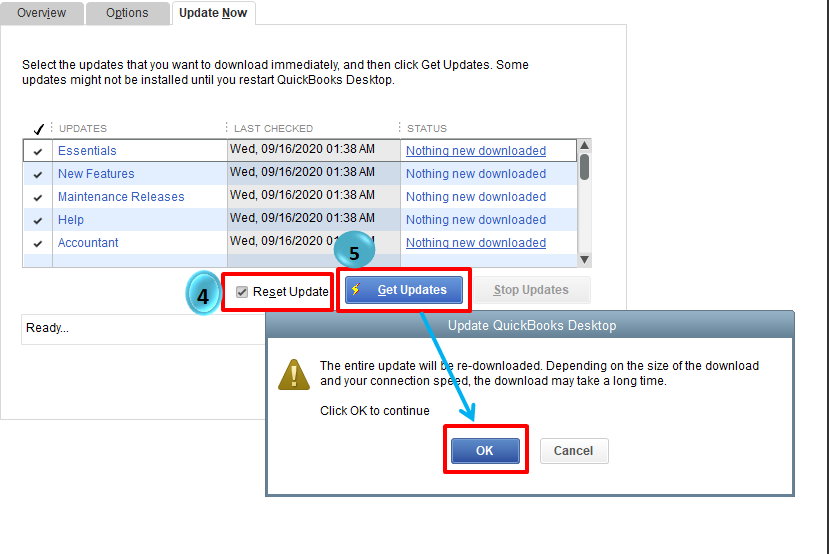The image size is (829, 554).
Task: Click the warning icon in the dialog
Action: (294, 374)
